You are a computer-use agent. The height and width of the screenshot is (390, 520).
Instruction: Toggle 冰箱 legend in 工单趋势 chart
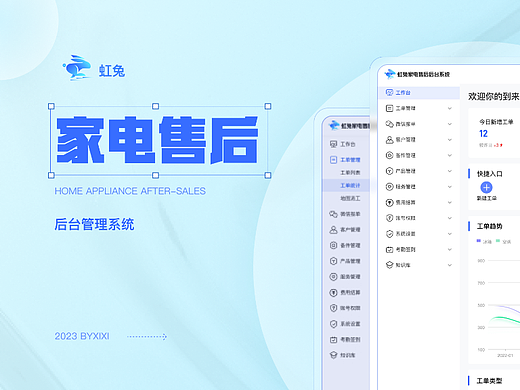point(484,241)
